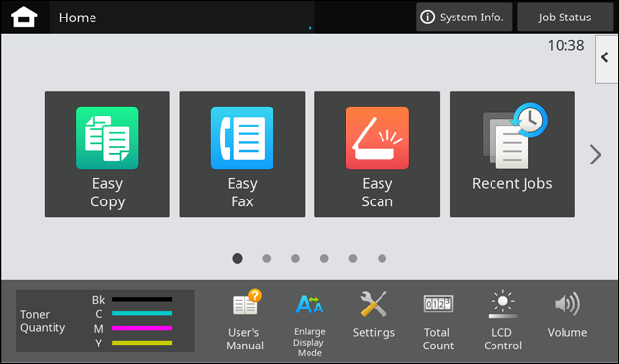Jump to the fourth page indicator dot
Image resolution: width=619 pixels, height=364 pixels.
point(324,258)
